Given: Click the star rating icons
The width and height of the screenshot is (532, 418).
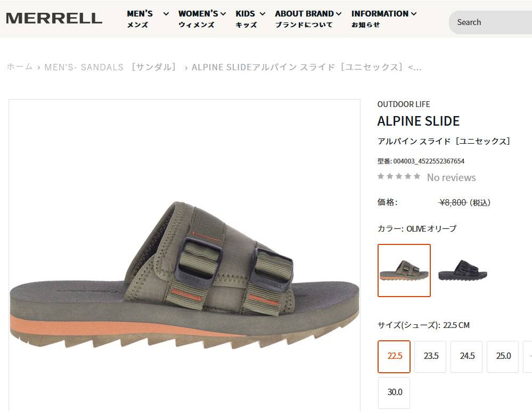Looking at the screenshot, I should coord(399,176).
